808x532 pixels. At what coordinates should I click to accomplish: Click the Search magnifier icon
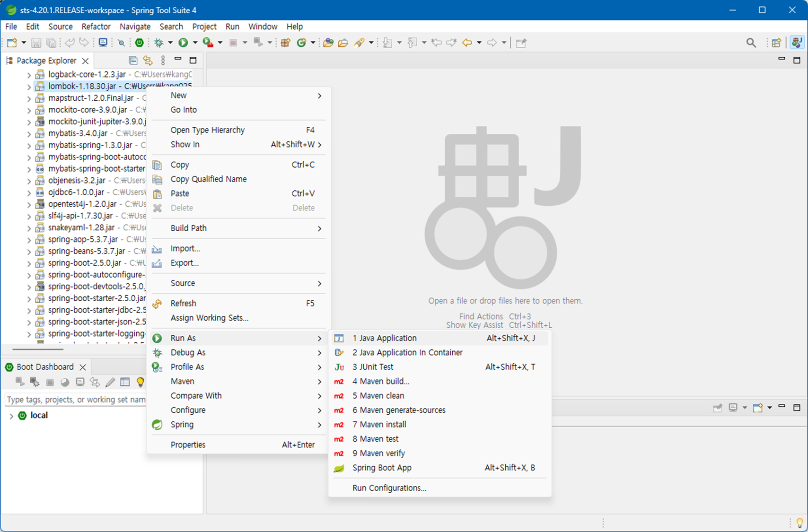pyautogui.click(x=751, y=43)
